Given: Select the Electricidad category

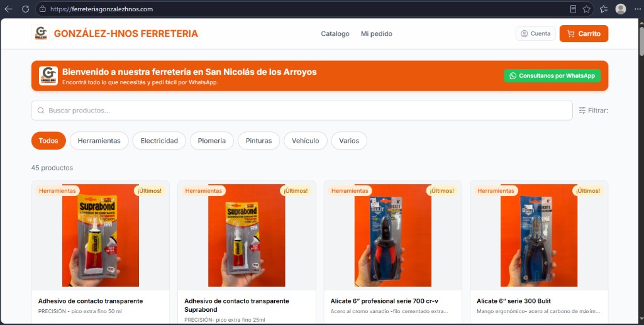Looking at the screenshot, I should pyautogui.click(x=159, y=141).
